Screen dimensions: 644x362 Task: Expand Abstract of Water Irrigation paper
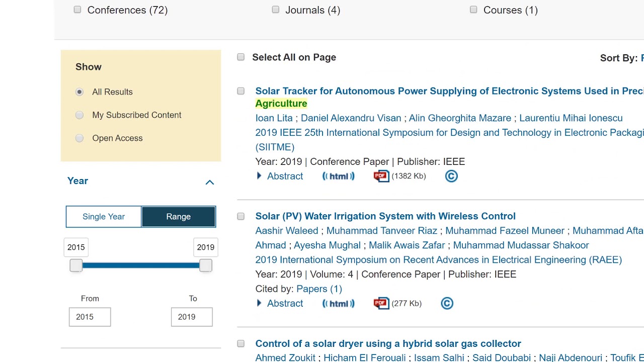click(280, 304)
